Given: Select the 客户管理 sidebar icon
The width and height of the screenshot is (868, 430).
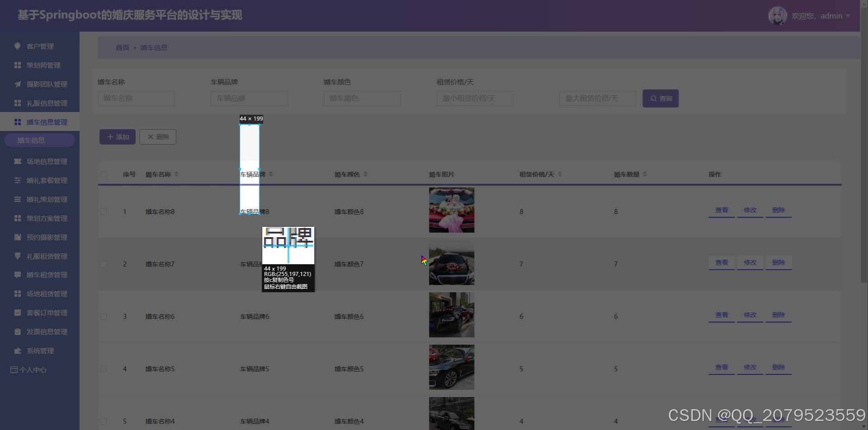Looking at the screenshot, I should [x=17, y=46].
